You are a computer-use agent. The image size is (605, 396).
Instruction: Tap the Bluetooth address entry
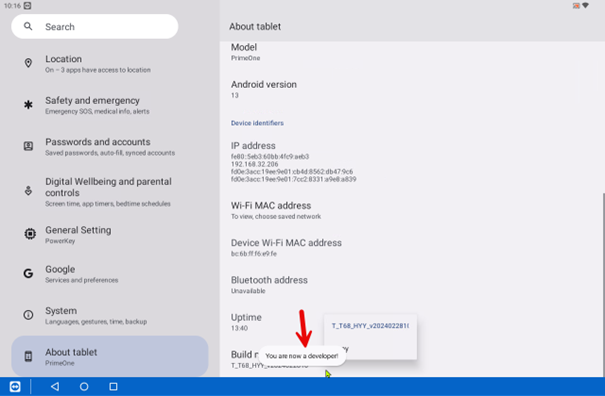(x=411, y=285)
